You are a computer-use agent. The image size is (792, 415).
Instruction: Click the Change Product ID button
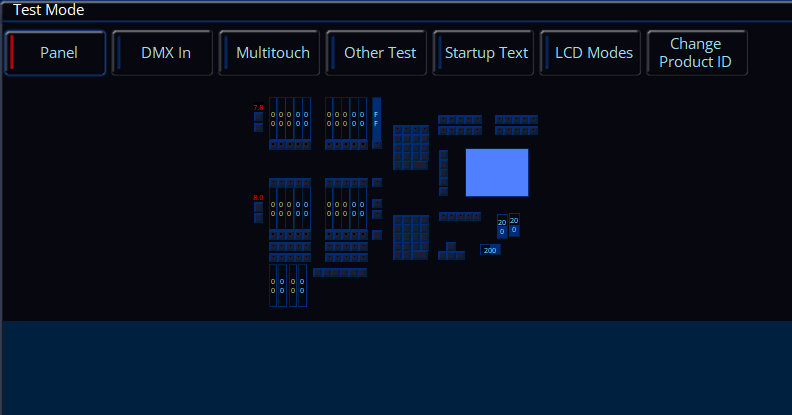coord(696,53)
